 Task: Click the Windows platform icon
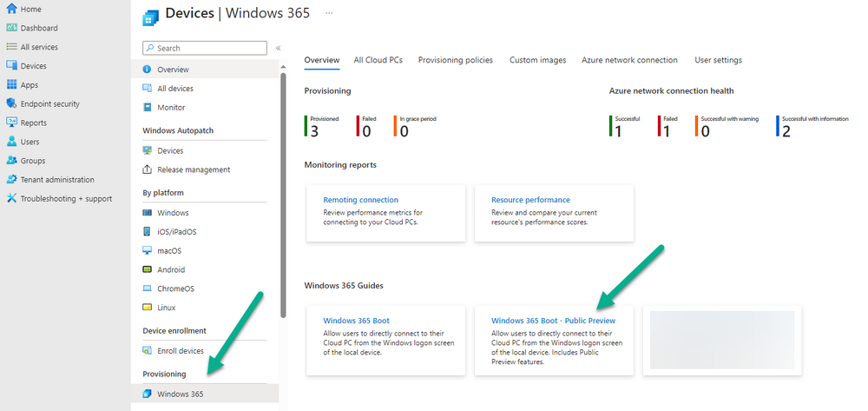click(148, 213)
